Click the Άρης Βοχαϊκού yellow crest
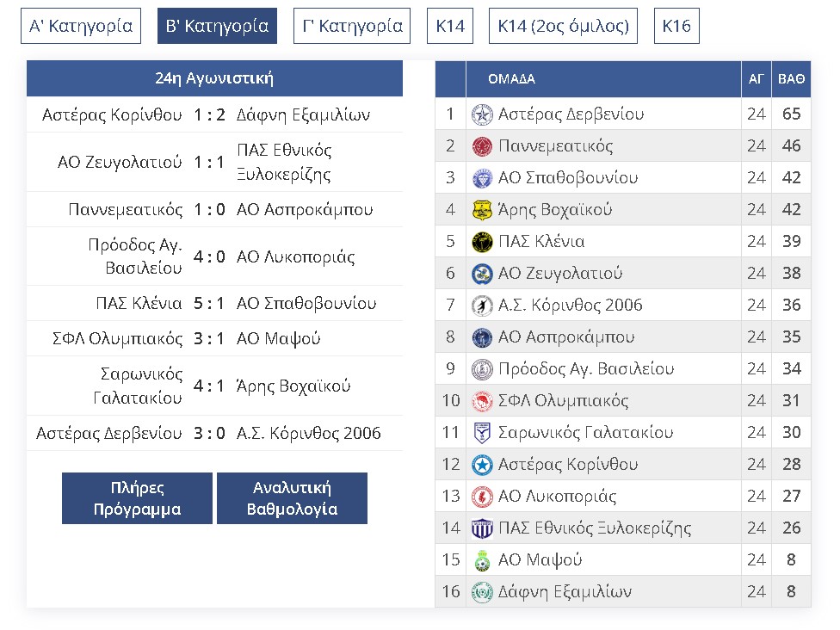Image resolution: width=840 pixels, height=630 pixels. coord(482,210)
